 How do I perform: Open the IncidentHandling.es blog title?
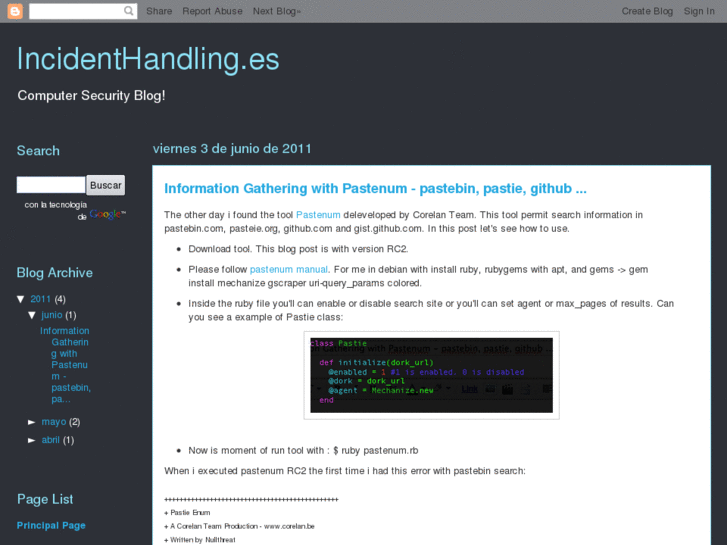[148, 59]
